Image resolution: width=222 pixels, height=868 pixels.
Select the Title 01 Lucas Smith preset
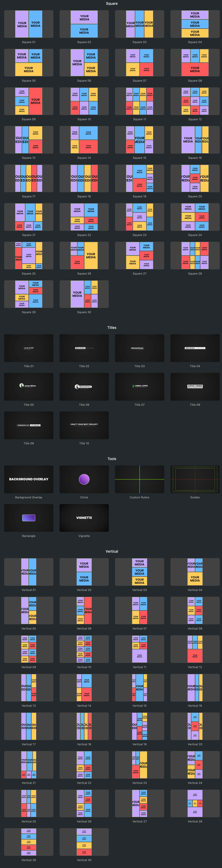(x=29, y=348)
